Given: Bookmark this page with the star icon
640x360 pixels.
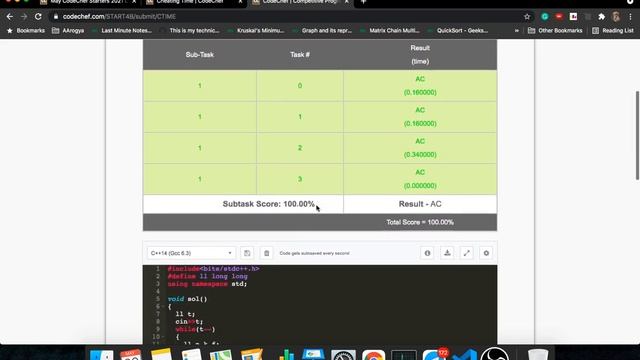Looking at the screenshot, I should click(x=527, y=17).
